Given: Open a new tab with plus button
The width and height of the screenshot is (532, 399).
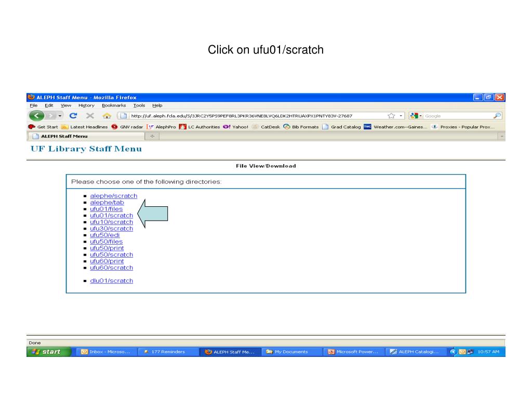Looking at the screenshot, I should [x=152, y=137].
